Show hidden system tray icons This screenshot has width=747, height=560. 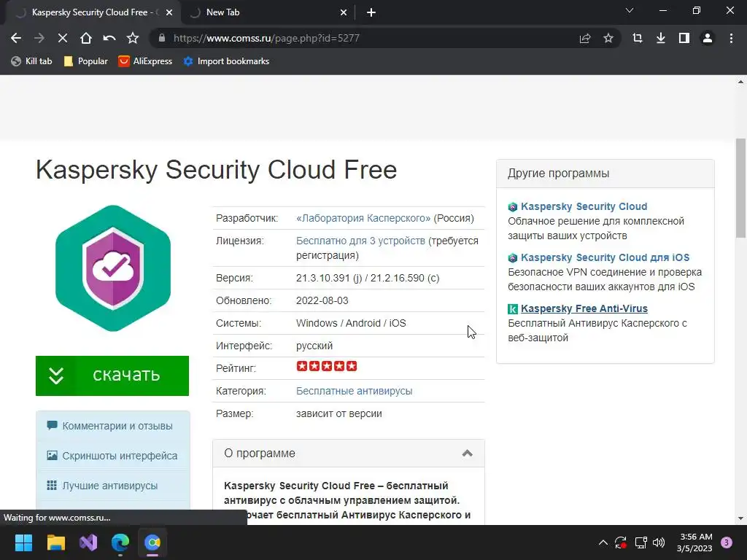[x=603, y=542]
